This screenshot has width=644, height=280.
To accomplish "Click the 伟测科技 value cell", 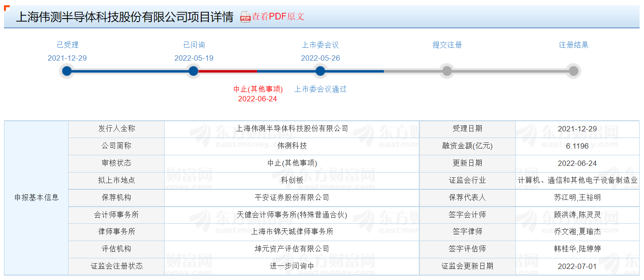I will pyautogui.click(x=292, y=146).
